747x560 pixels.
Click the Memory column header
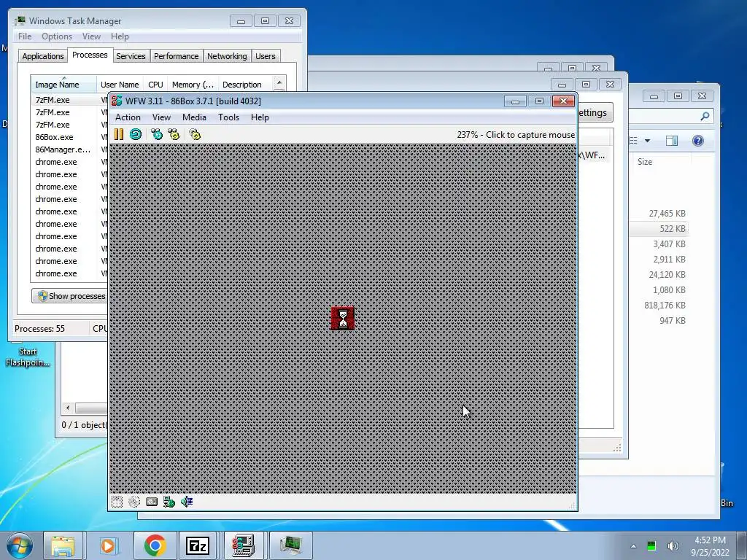click(193, 85)
